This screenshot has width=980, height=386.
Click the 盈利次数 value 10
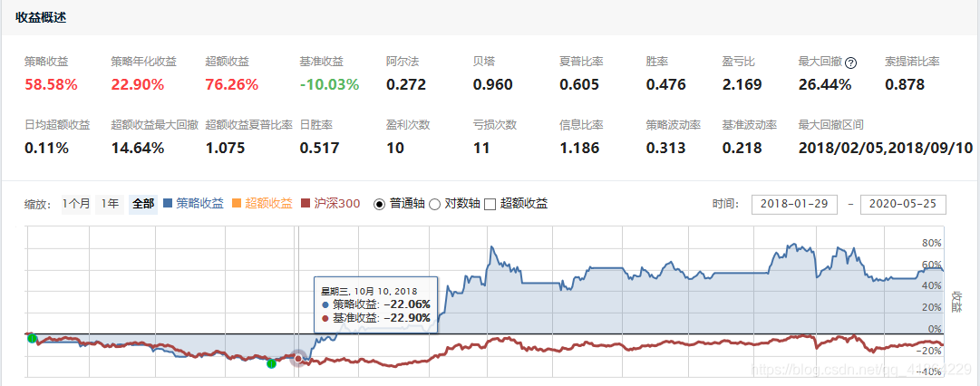tap(395, 149)
